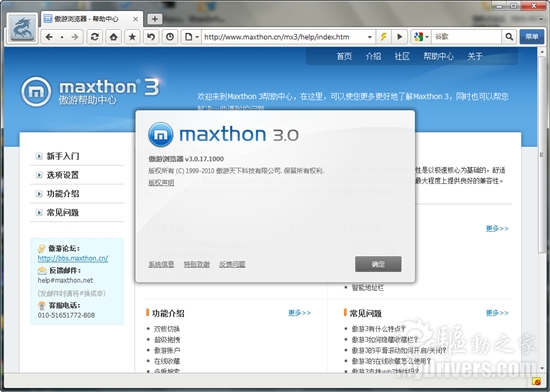Viewport: 550px width, 392px height.
Task: Open history with the clock icon
Action: pos(170,37)
